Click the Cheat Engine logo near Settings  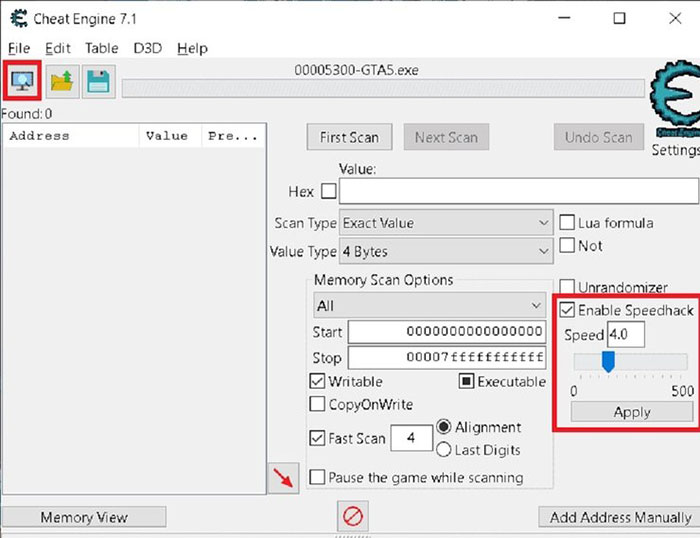[675, 100]
